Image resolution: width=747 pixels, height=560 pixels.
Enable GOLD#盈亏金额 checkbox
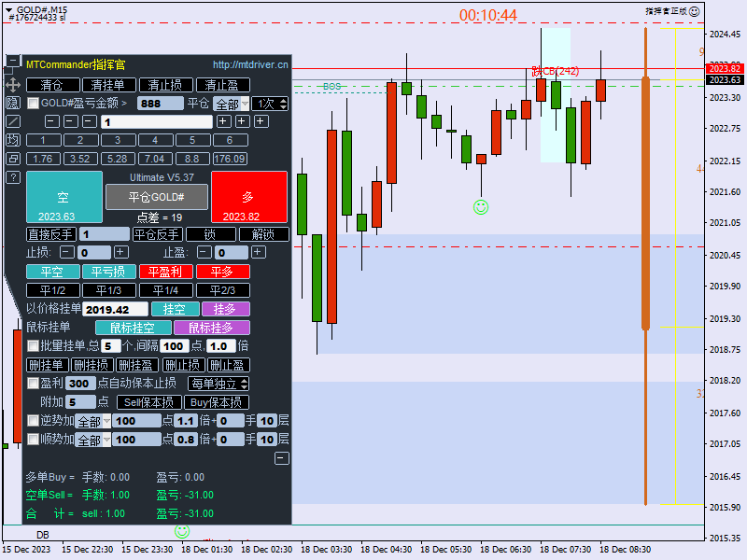(x=33, y=104)
